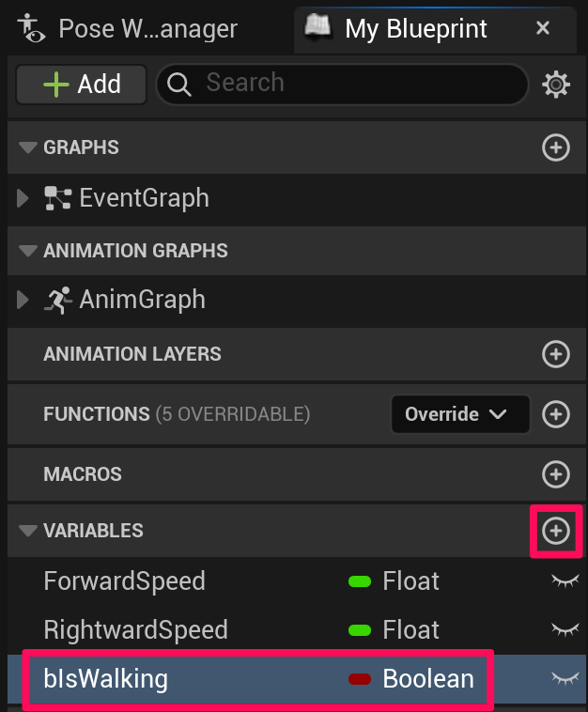This screenshot has height=712, width=588.
Task: Click the EventGraph node icon
Action: coord(58,198)
